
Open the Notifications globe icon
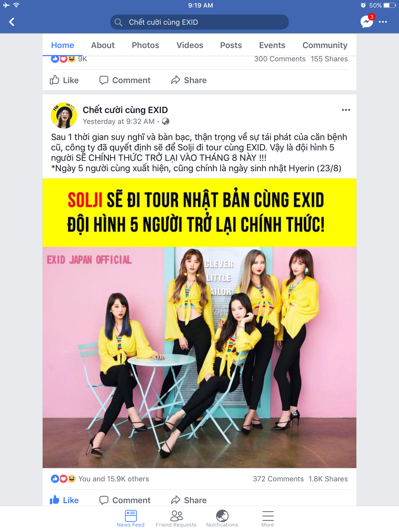pyautogui.click(x=222, y=518)
